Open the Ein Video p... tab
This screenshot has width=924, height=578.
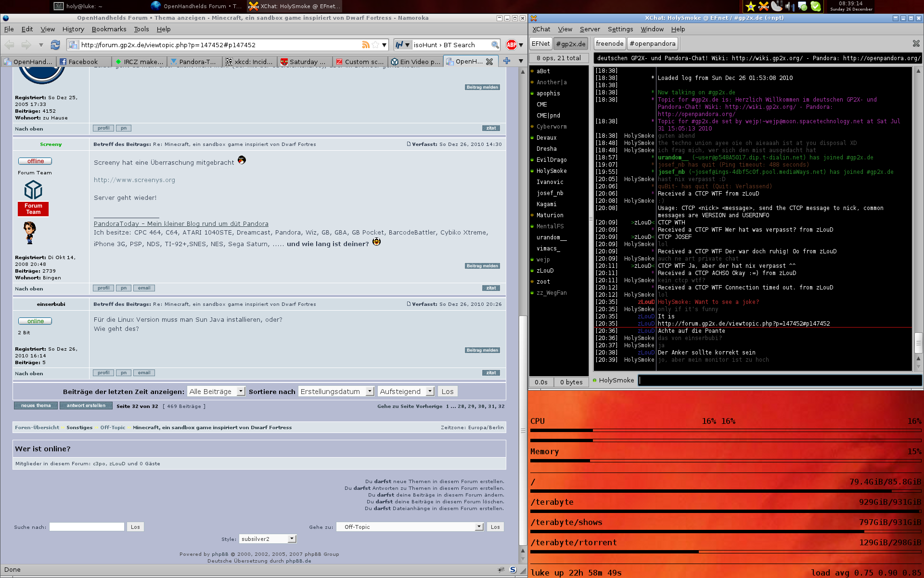(415, 62)
